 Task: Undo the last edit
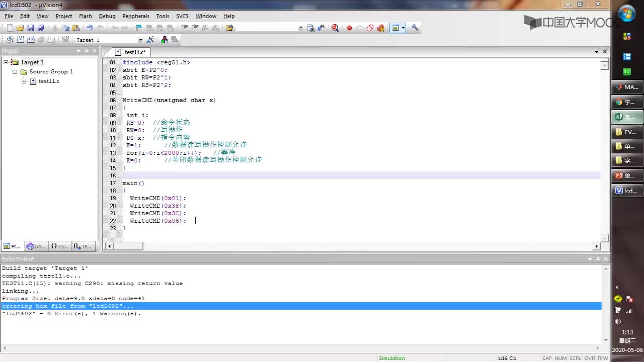pos(90,28)
